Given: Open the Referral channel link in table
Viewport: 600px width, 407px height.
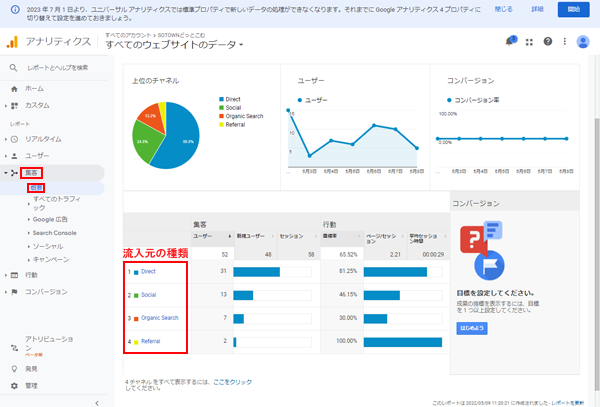Looking at the screenshot, I should coord(150,341).
